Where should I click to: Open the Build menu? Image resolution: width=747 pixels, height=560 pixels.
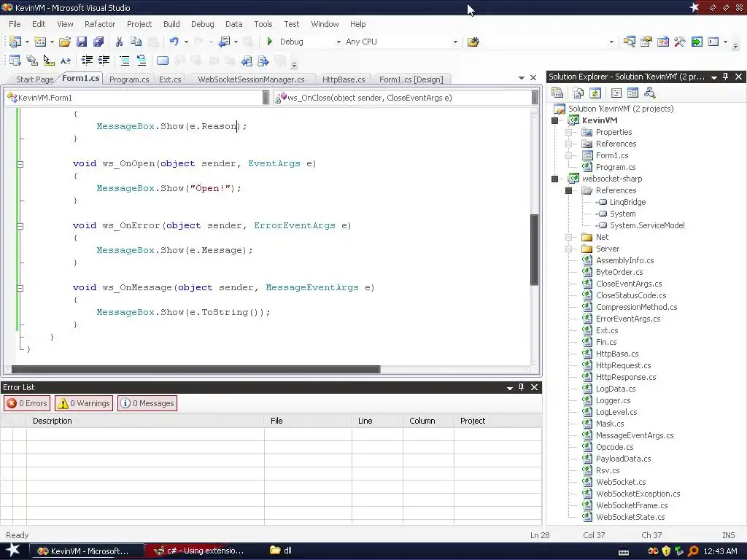coord(171,24)
